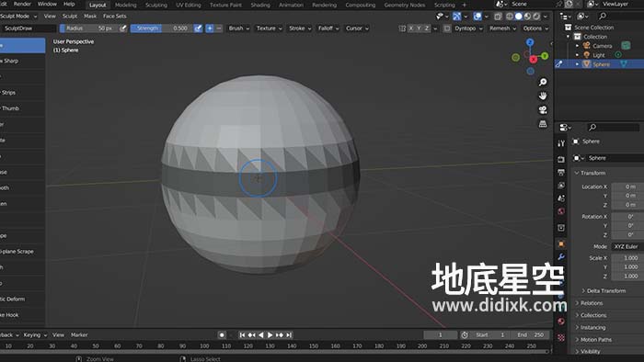Screen dimensions: 644x362
Task: Open Material properties tab icon
Action: 561,322
